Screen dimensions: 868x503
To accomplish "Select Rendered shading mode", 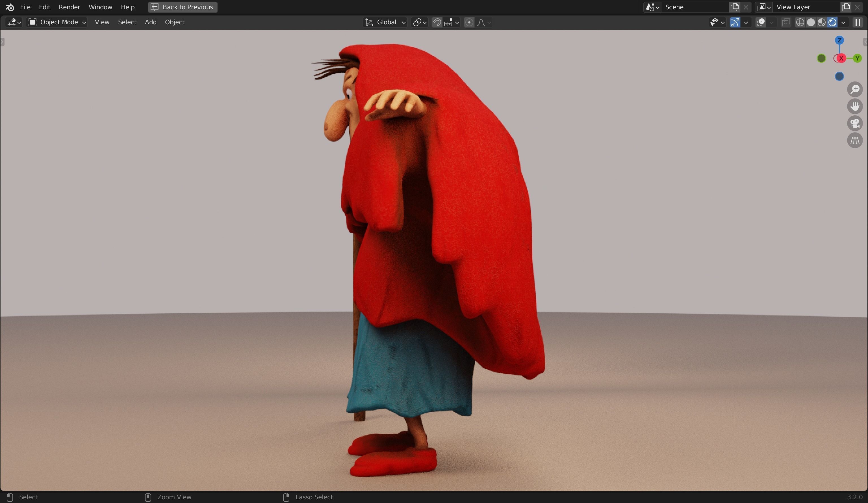I will (832, 22).
